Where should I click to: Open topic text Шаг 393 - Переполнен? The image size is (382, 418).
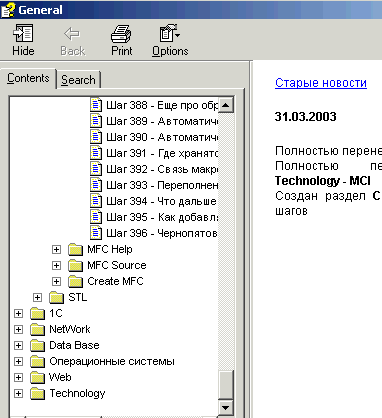[162, 185]
